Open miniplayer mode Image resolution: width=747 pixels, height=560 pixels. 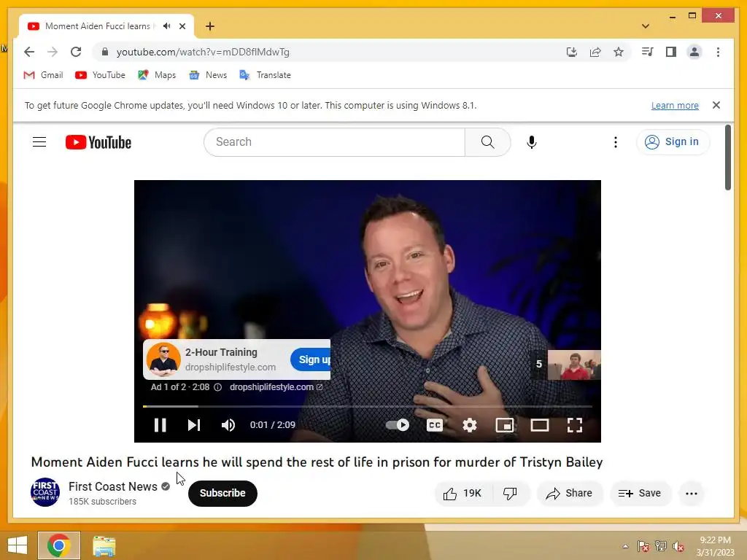505,425
